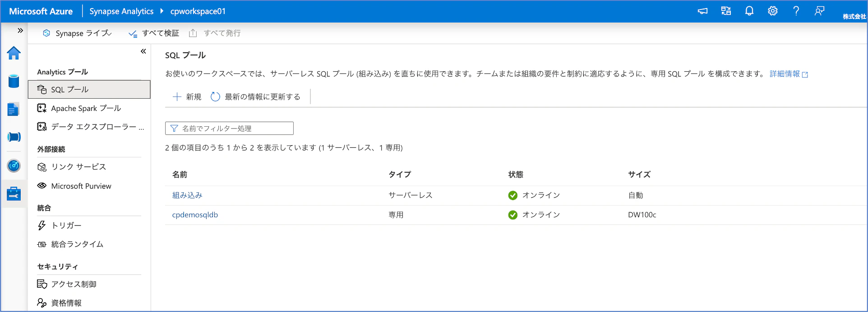The width and height of the screenshot is (868, 312).
Task: Open the 組み込み serverless pool link
Action: coord(187,195)
